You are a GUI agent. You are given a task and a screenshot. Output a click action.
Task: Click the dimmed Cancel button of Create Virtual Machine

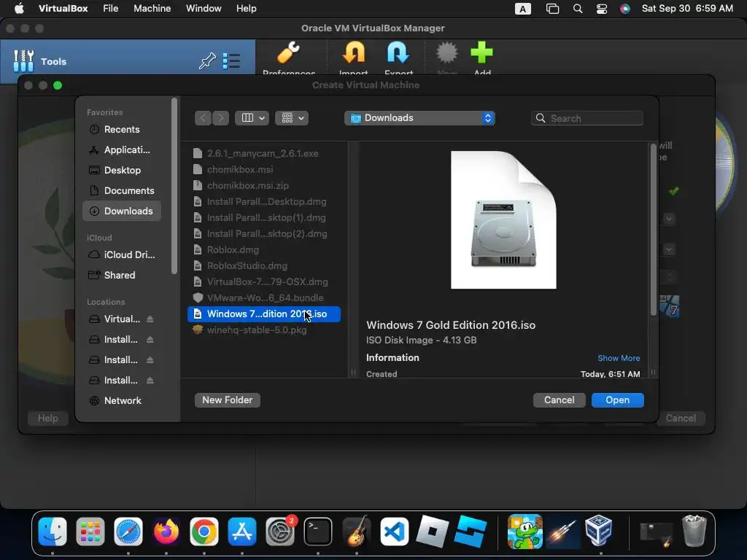(681, 418)
